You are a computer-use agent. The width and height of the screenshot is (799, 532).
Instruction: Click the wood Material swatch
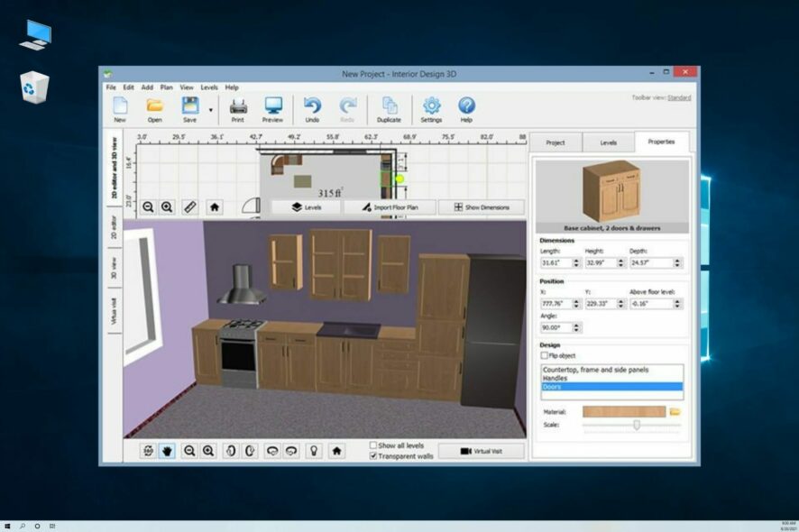[x=624, y=411]
